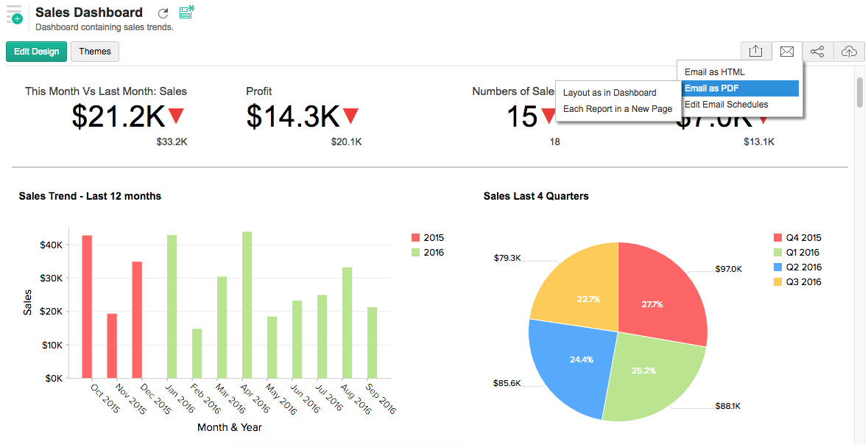Open the Themes button
The width and height of the screenshot is (868, 445).
[x=95, y=52]
